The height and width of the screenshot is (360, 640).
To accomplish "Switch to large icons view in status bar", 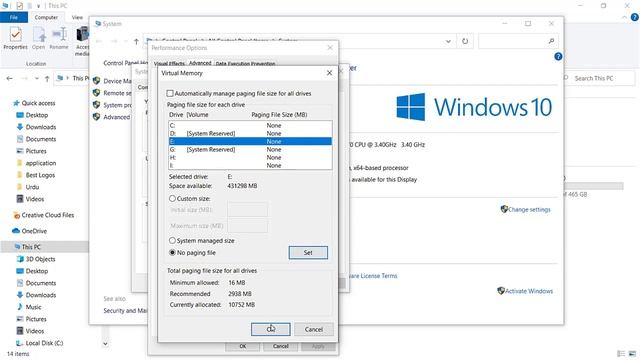I will pyautogui.click(x=633, y=353).
